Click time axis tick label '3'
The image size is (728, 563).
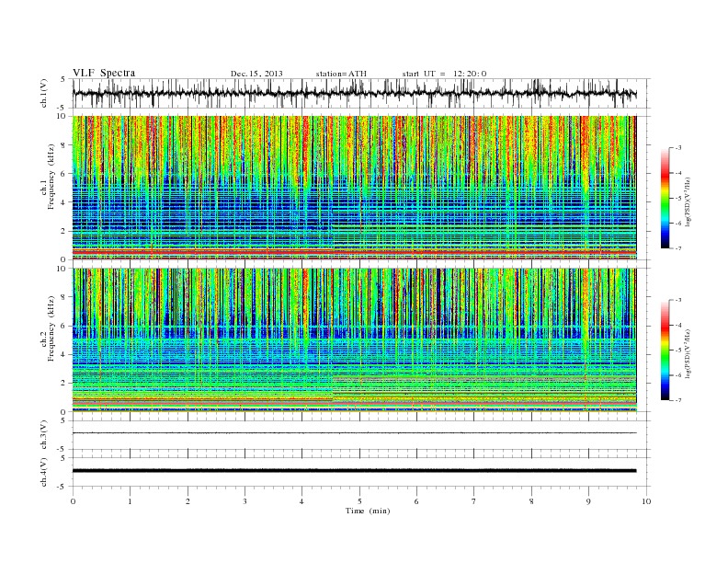245,501
